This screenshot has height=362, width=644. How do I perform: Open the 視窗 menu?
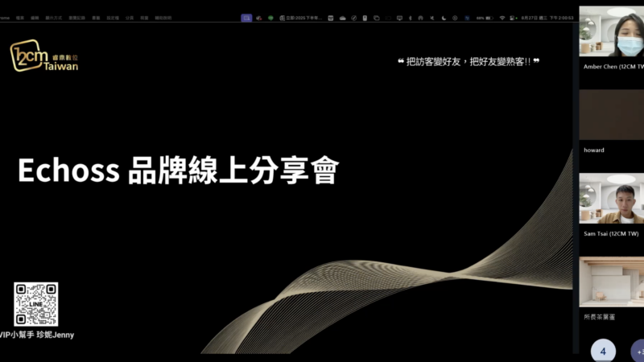[144, 18]
